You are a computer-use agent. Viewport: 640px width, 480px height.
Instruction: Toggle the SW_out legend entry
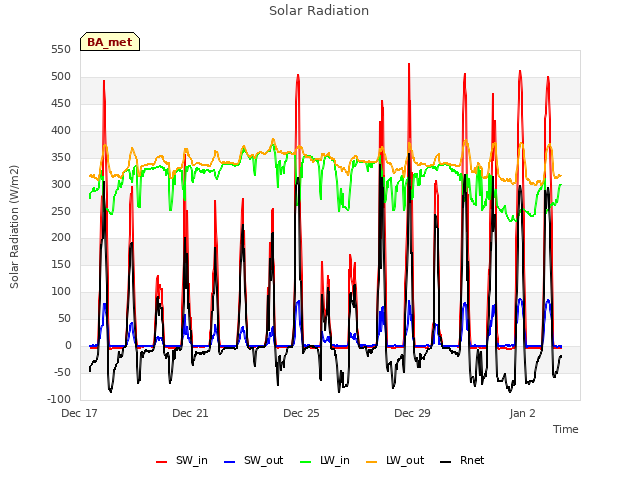[x=253, y=461]
